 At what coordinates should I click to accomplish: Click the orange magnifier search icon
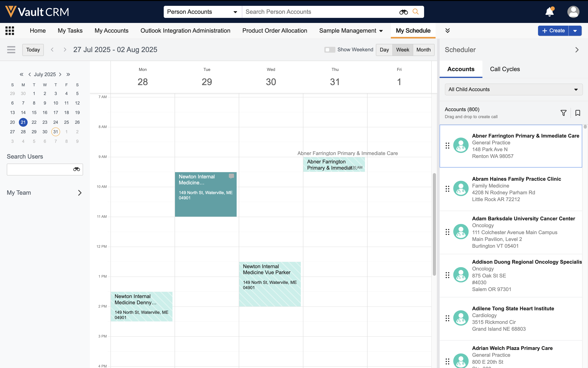pyautogui.click(x=416, y=12)
